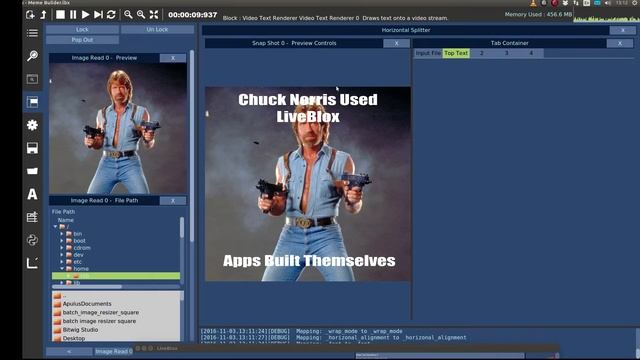Close the Image Read 0 File Path panel
Image resolution: width=640 pixels, height=360 pixels.
coord(173,200)
